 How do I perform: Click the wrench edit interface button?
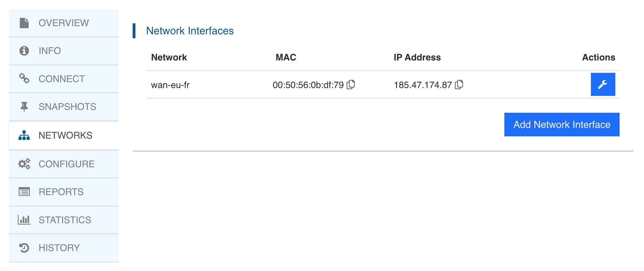point(603,84)
